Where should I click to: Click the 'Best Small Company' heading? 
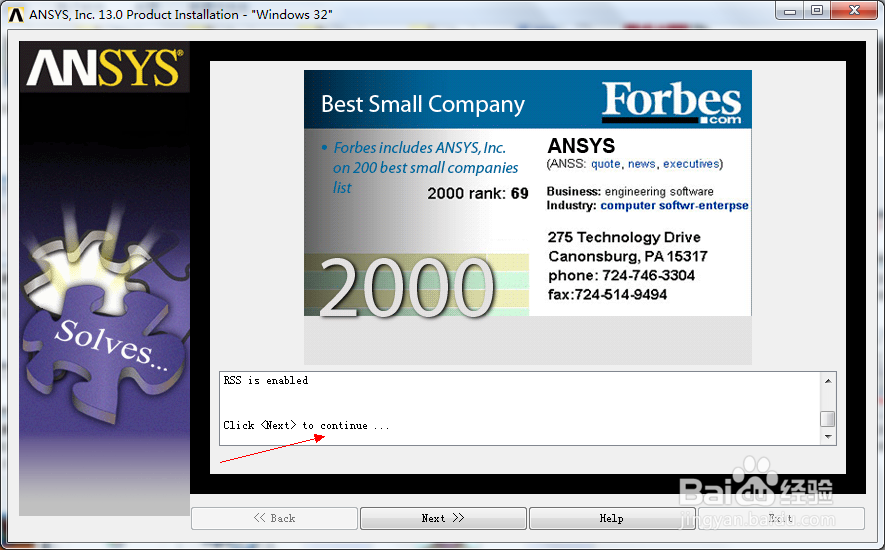tap(423, 104)
